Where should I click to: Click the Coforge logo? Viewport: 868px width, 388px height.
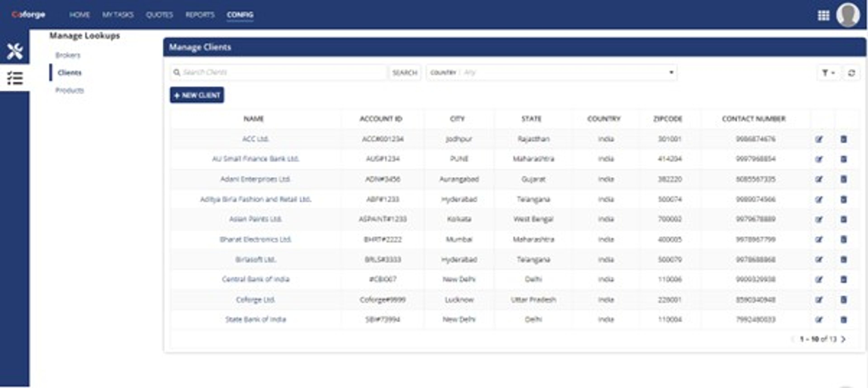pyautogui.click(x=28, y=14)
